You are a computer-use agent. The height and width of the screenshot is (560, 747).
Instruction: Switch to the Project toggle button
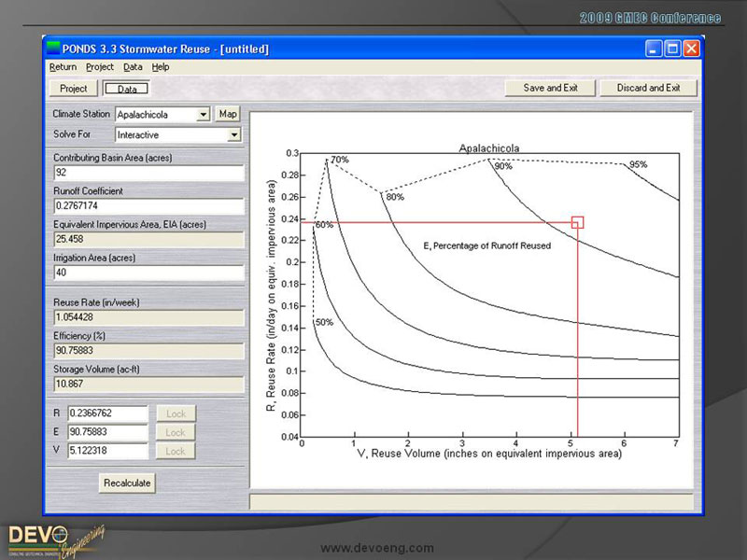73,89
